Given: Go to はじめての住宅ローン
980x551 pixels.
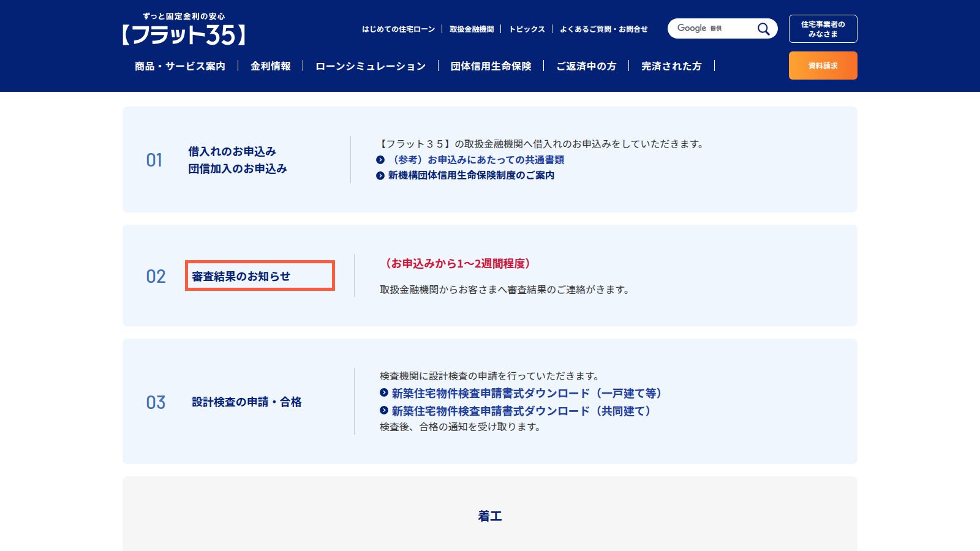Looking at the screenshot, I should [398, 29].
